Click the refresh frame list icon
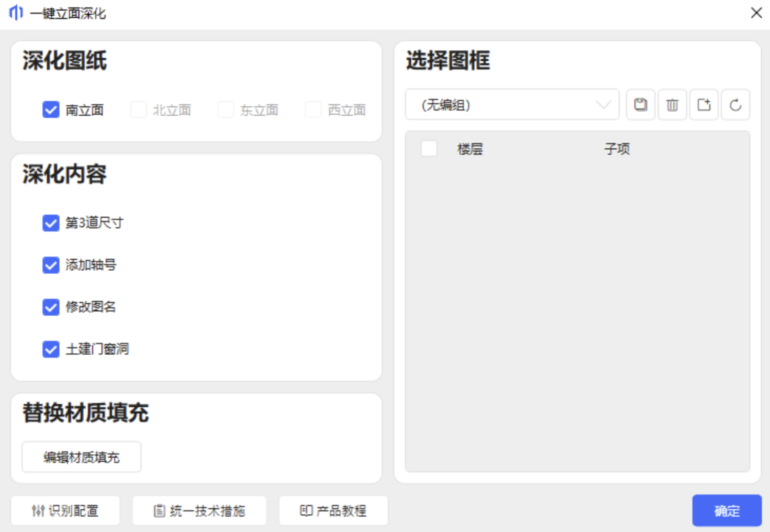The image size is (770, 532). point(735,105)
